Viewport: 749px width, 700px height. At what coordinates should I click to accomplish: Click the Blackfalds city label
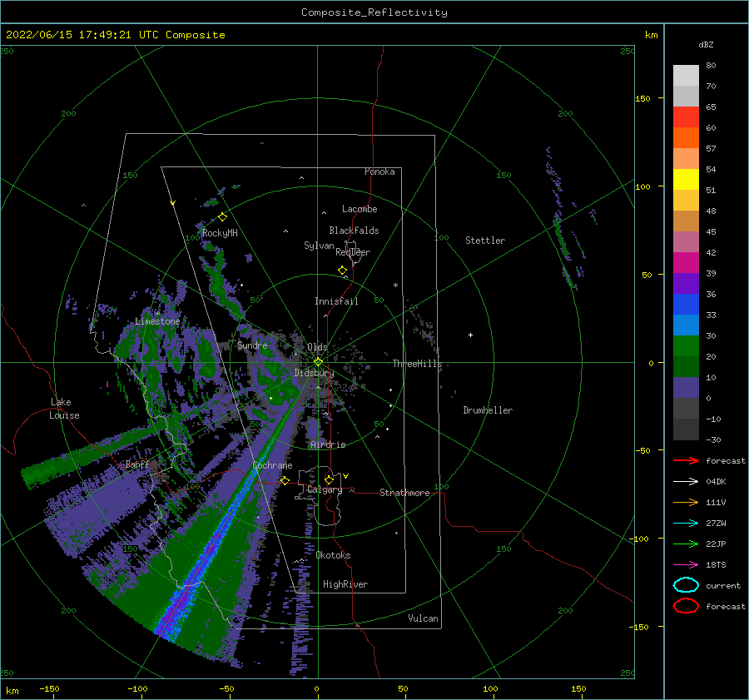click(354, 231)
